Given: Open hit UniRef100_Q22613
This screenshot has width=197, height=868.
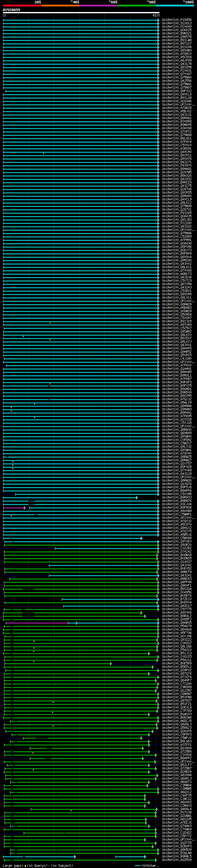Looking at the screenshot, I should pos(176,23).
